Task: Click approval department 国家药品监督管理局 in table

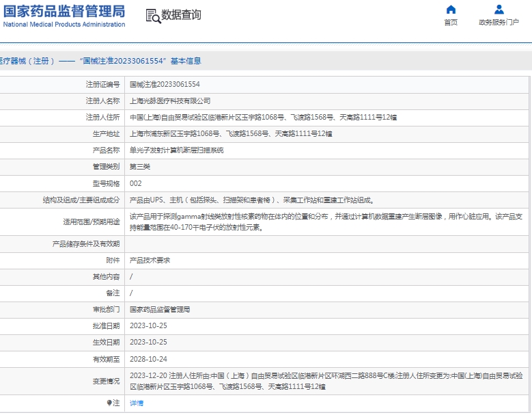Action: point(160,310)
